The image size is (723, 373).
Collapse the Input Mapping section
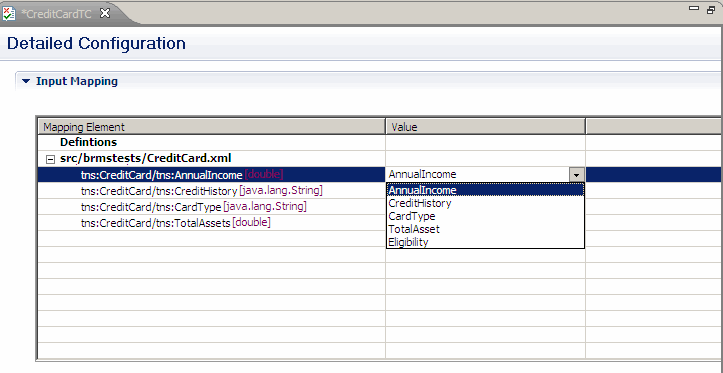[26, 82]
